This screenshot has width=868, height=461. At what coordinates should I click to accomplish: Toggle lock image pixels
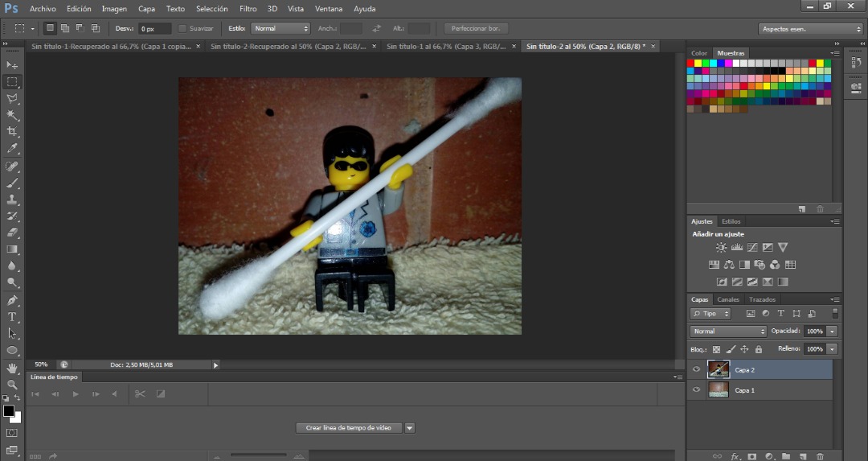(x=731, y=350)
